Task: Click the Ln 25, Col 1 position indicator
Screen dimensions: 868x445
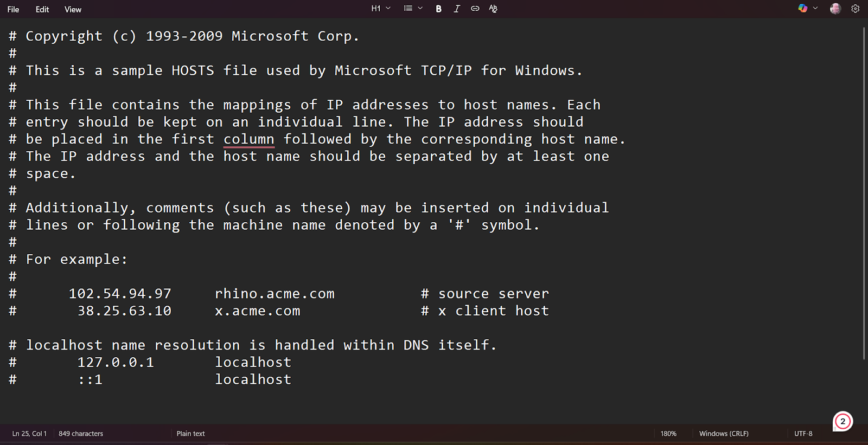Action: (29, 434)
